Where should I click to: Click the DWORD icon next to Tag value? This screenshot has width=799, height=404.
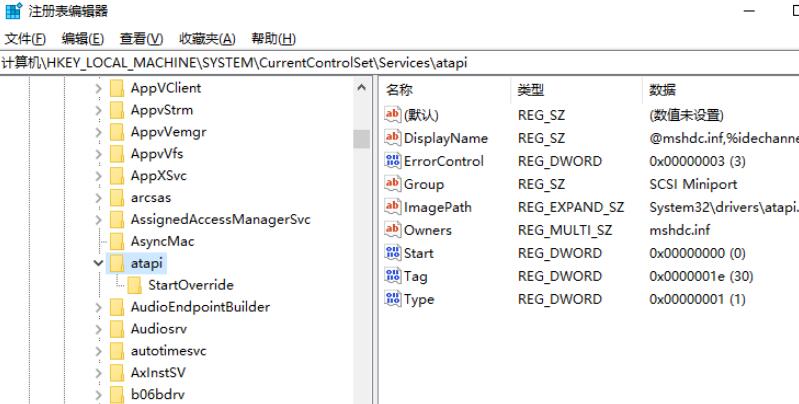392,276
